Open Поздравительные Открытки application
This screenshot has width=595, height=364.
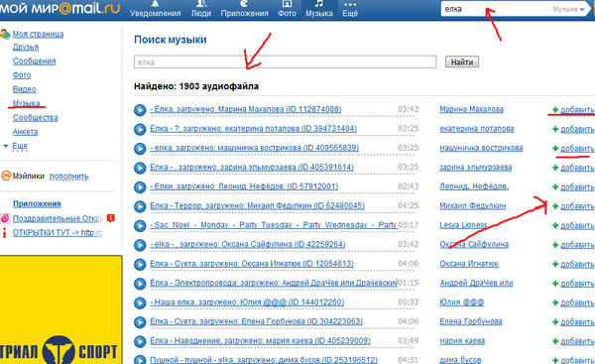[58, 218]
